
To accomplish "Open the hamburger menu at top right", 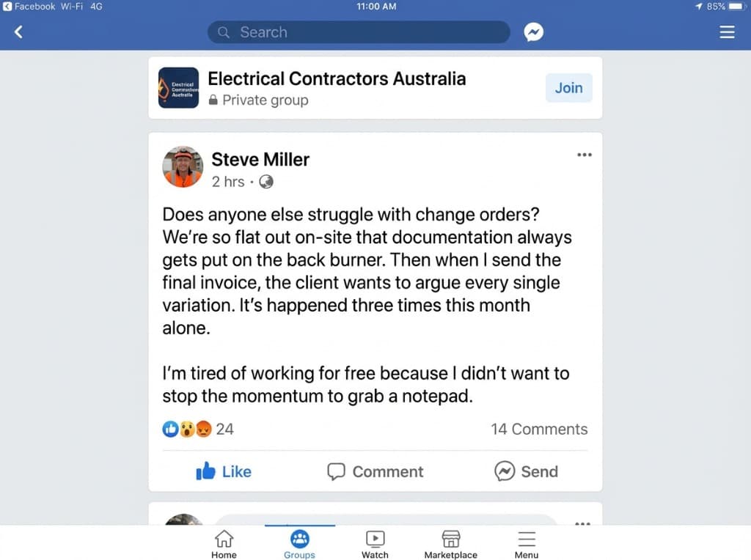I will (727, 32).
